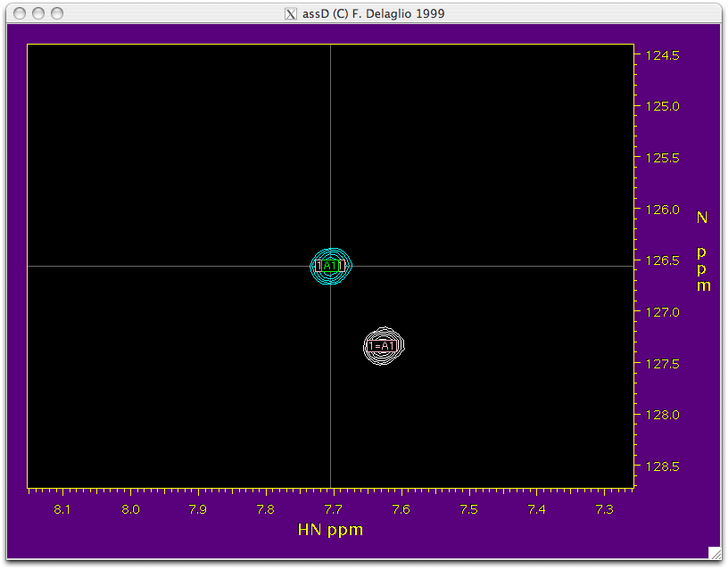Click the 125.0 tick label on N axis
The width and height of the screenshot is (728, 569).
click(662, 107)
